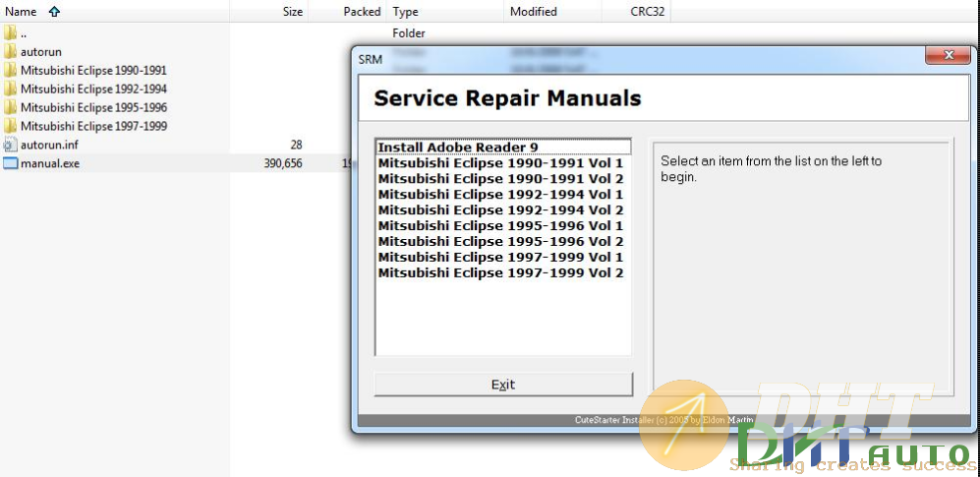Select Mitsubishi Eclipse 1990-1991 folder icon
The height and width of the screenshot is (477, 980).
(x=10, y=70)
